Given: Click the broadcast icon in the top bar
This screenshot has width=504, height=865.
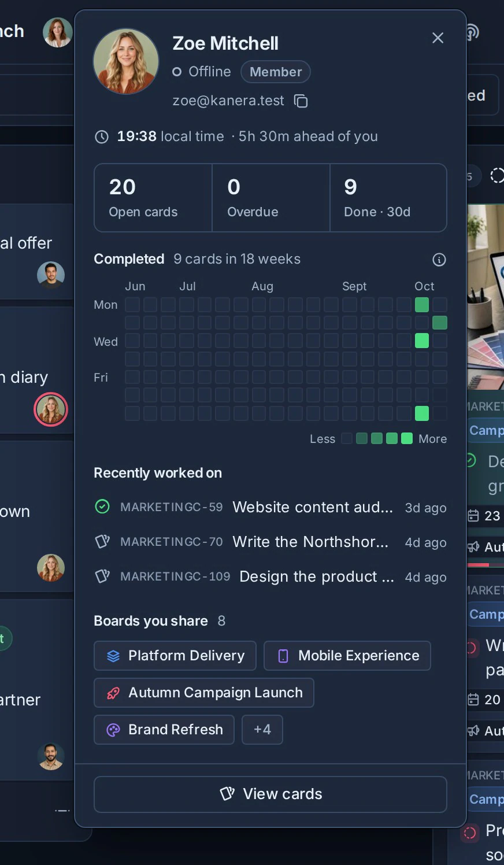Looking at the screenshot, I should [x=473, y=32].
